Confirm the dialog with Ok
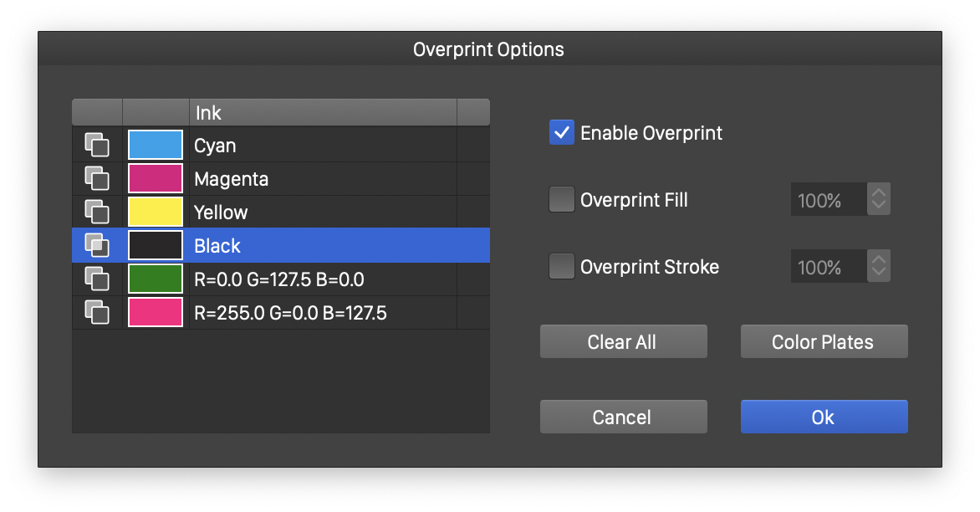The image size is (980, 512). [x=824, y=417]
